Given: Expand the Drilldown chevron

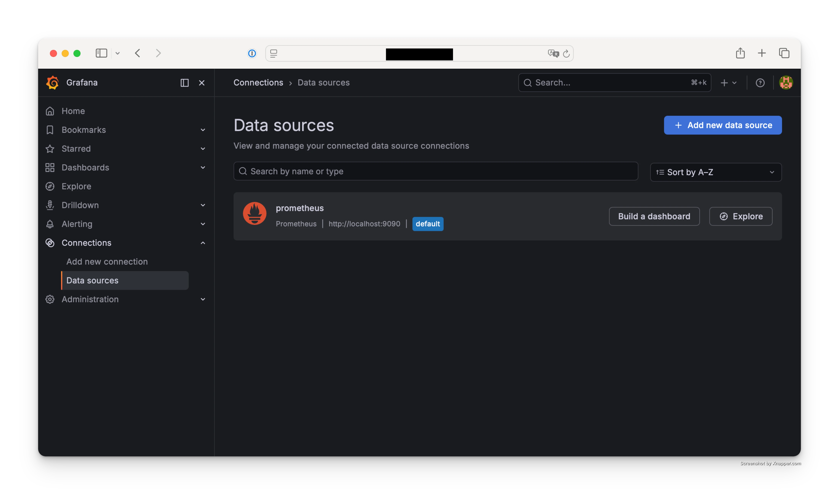Looking at the screenshot, I should coord(203,205).
